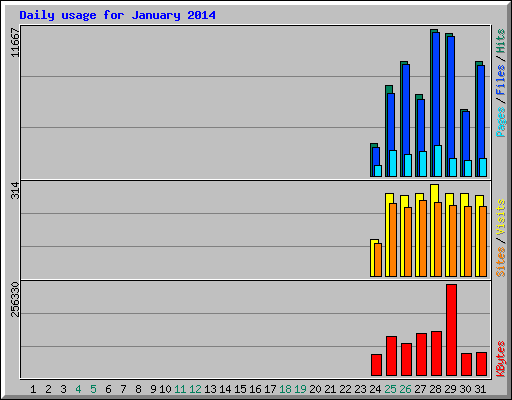Click green weekend day 5 label
512x400 pixels.
click(93, 389)
